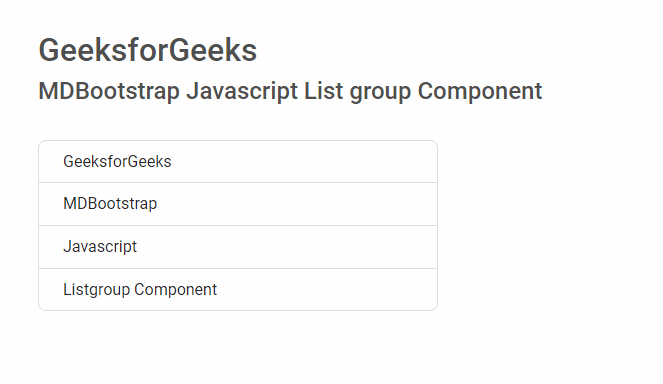The height and width of the screenshot is (384, 663).
Task: Click the MDBootstrap Javascript List group Component subheading
Action: coord(290,91)
